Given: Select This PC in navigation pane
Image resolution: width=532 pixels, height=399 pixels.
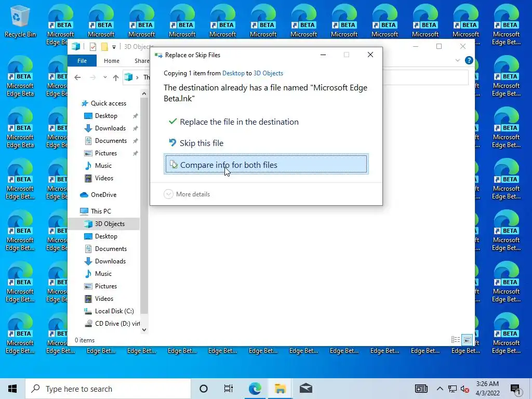Looking at the screenshot, I should click(101, 211).
